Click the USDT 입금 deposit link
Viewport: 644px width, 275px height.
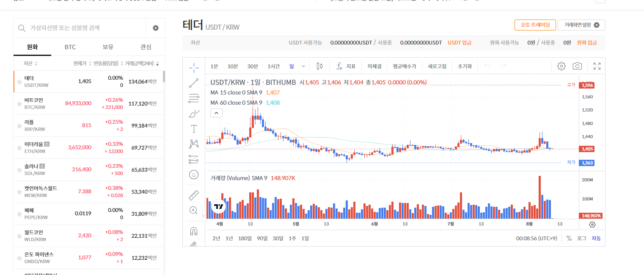point(460,43)
